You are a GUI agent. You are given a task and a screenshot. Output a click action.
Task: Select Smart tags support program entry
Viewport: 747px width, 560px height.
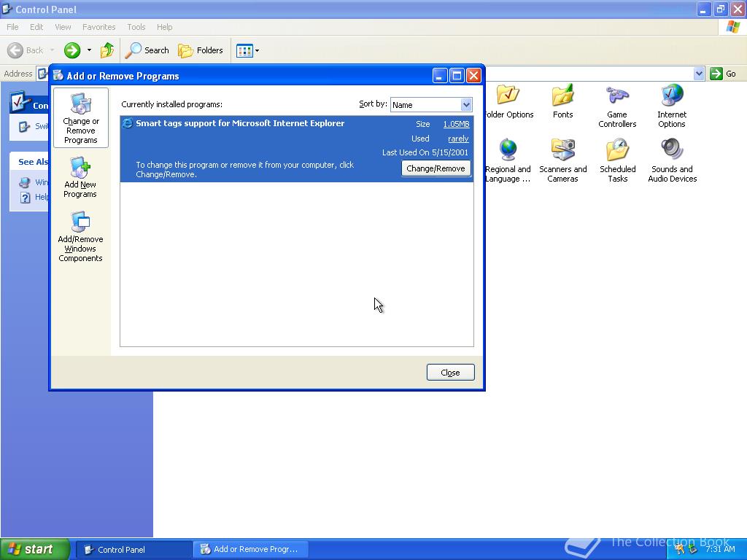click(x=297, y=149)
